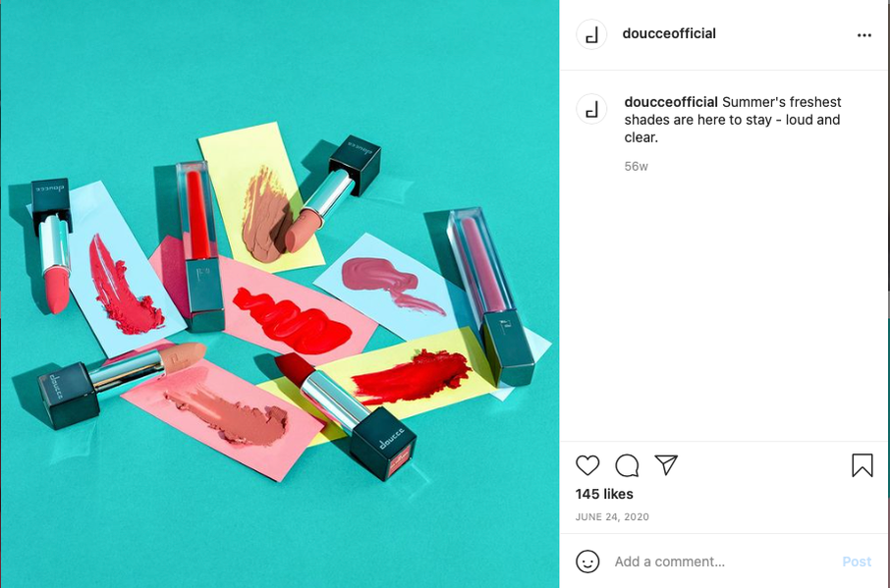
Task: Focus the Add a comment field
Action: coord(724,561)
